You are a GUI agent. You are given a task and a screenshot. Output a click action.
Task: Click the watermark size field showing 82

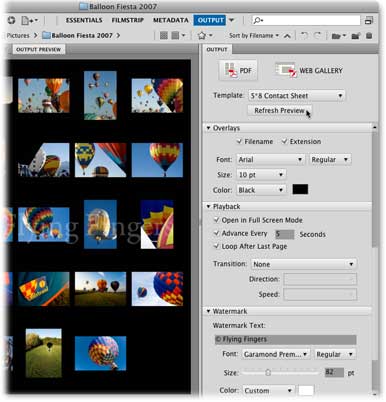coord(334,372)
